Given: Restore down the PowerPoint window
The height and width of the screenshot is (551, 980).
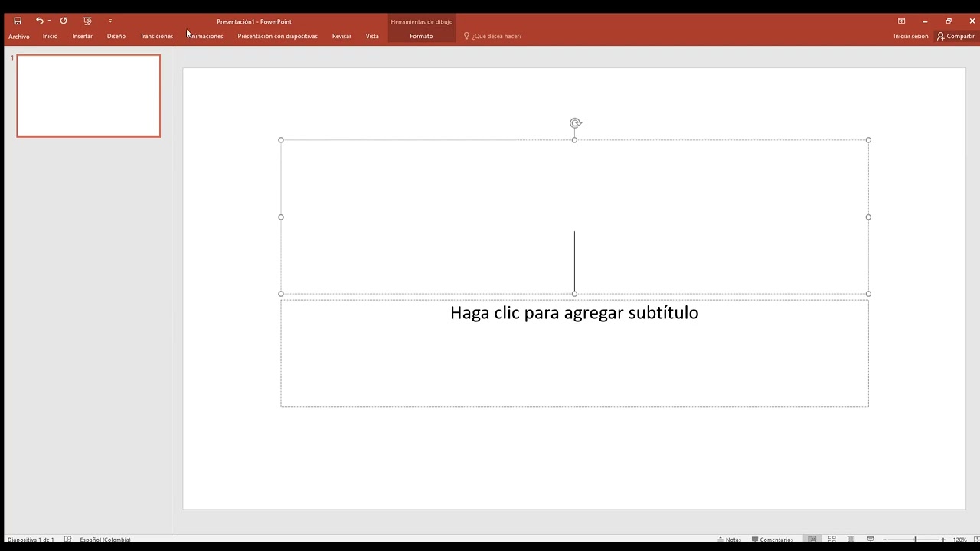Looking at the screenshot, I should click(949, 21).
